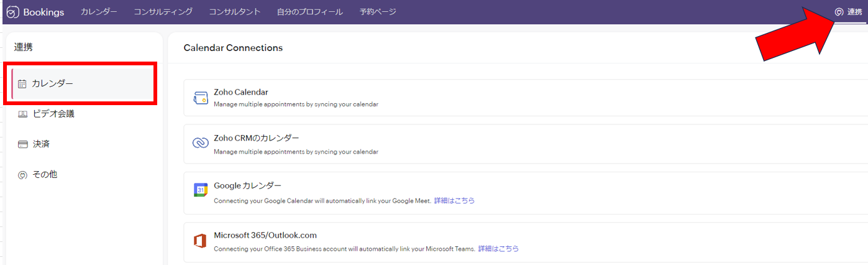Open 詳細はこちら link for Microsoft Teams
This screenshot has width=868, height=265.
click(498, 249)
